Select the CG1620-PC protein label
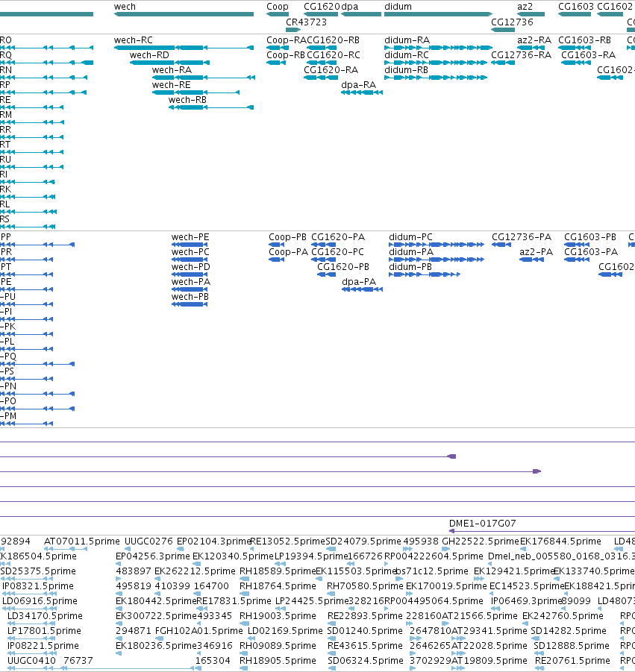 pos(337,252)
